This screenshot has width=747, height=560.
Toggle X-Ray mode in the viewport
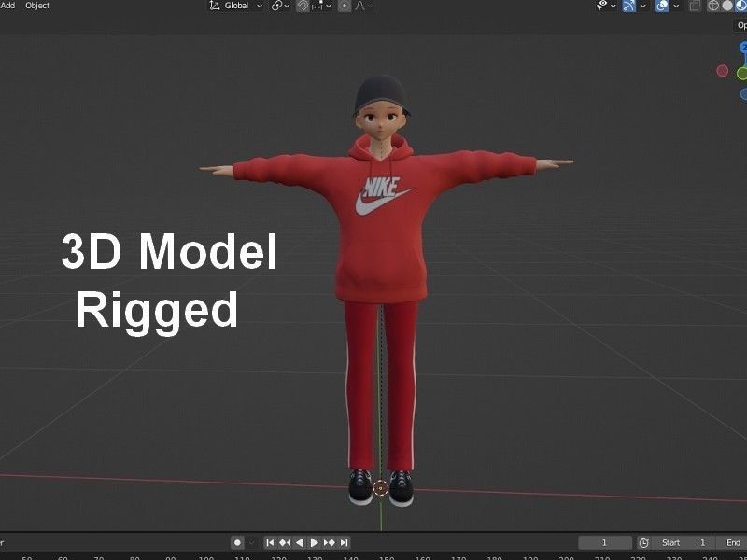click(x=695, y=7)
